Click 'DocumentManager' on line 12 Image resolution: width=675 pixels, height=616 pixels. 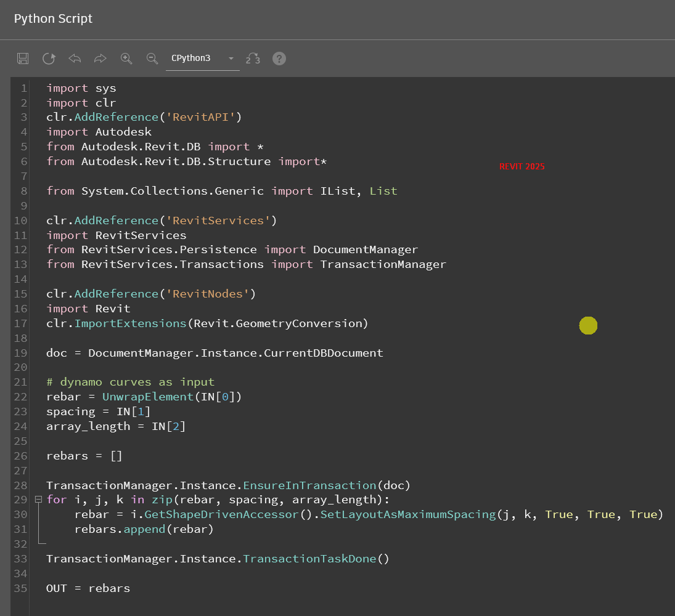[366, 249]
